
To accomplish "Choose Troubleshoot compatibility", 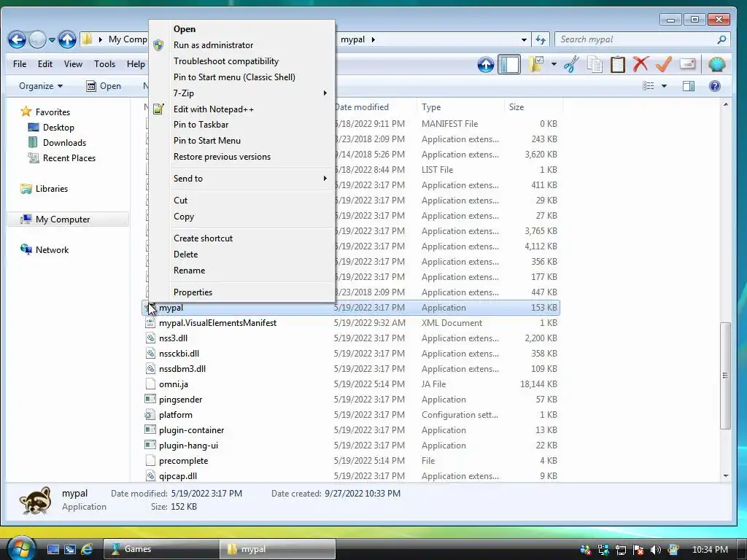I will tap(242, 61).
